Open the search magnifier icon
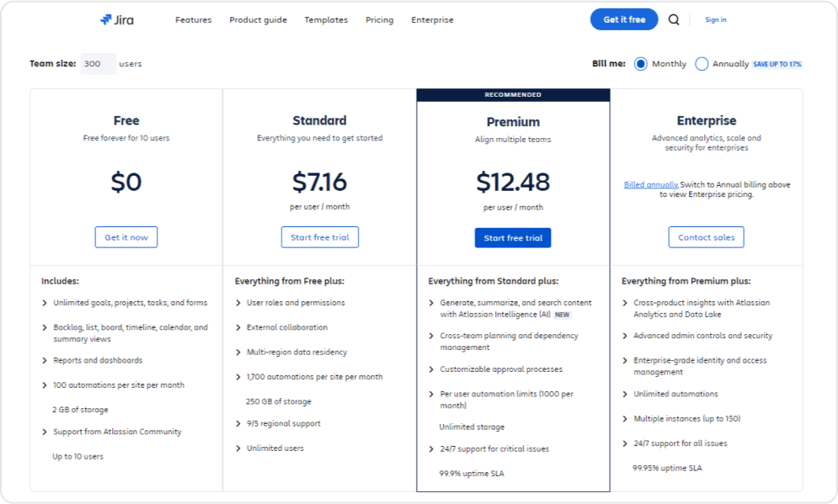Image resolution: width=838 pixels, height=504 pixels. tap(674, 19)
